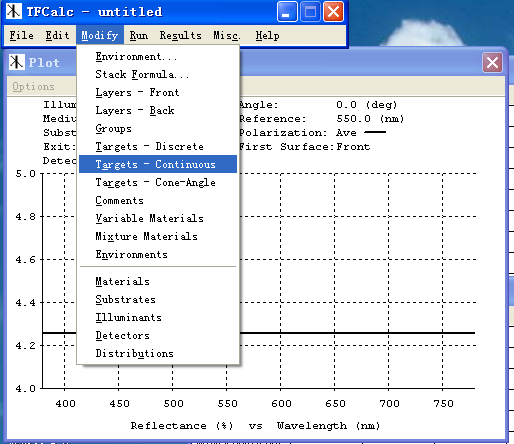
Task: Select Targets - Continuous menu entry
Action: click(158, 164)
